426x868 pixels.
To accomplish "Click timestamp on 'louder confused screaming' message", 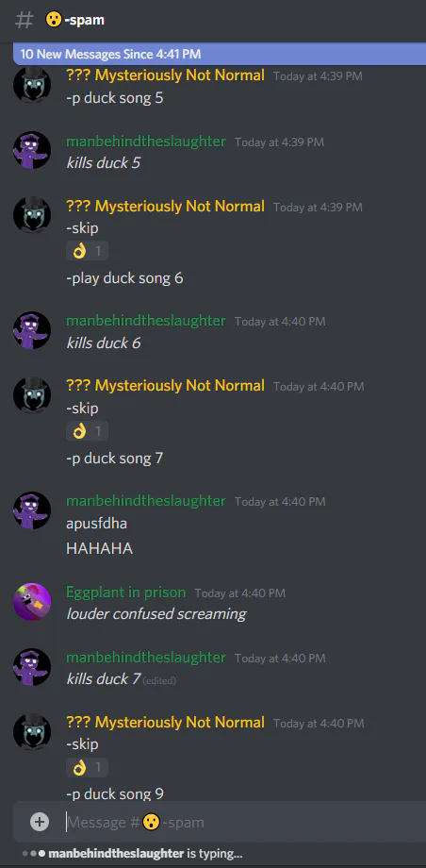I will coord(240,593).
